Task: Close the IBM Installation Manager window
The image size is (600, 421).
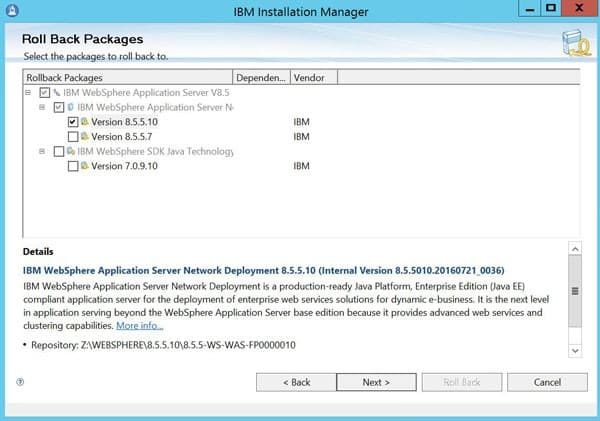Action: [579, 8]
